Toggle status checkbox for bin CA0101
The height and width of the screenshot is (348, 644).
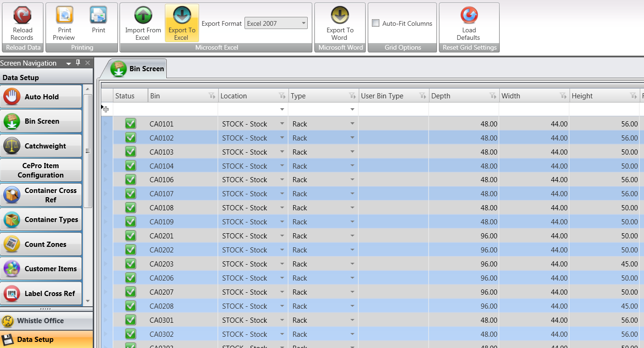(131, 124)
